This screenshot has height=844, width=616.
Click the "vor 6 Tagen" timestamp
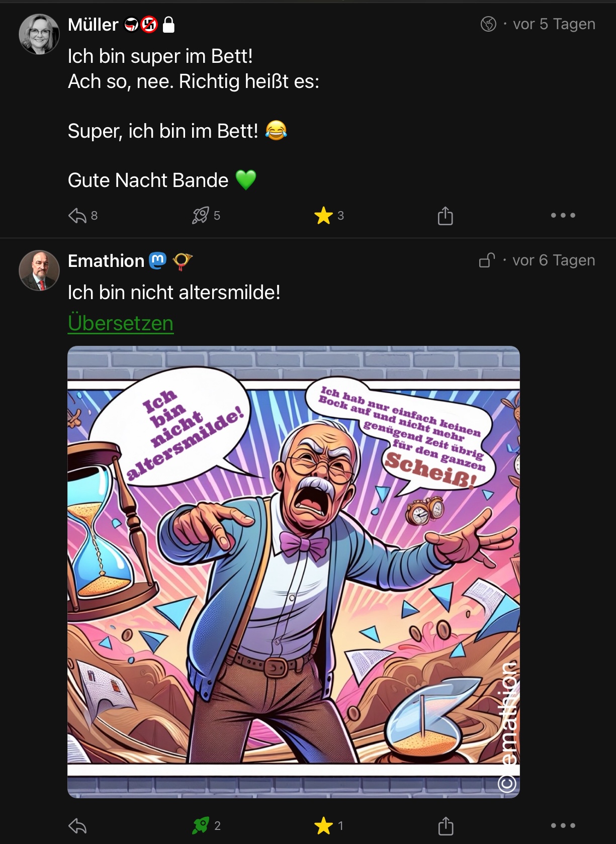pyautogui.click(x=554, y=260)
